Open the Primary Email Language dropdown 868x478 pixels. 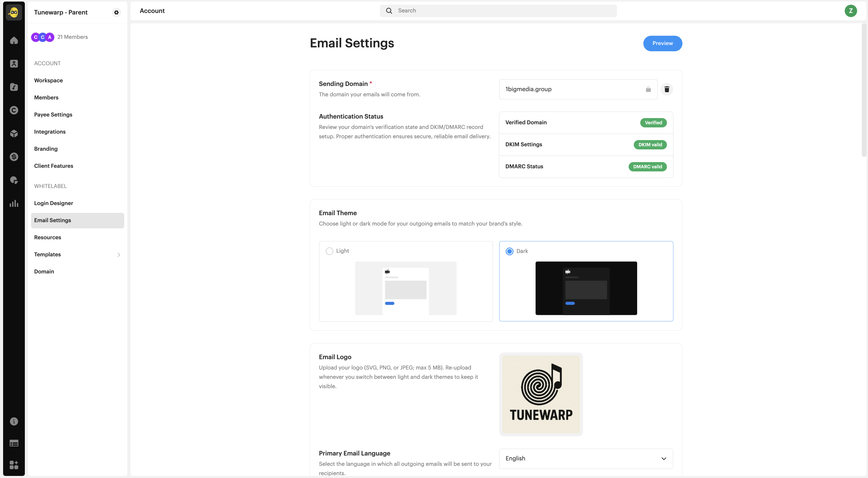(x=586, y=458)
